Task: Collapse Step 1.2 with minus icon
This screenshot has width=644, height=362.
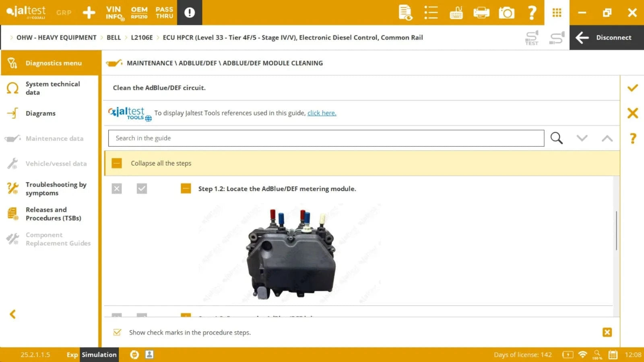Action: (186, 188)
